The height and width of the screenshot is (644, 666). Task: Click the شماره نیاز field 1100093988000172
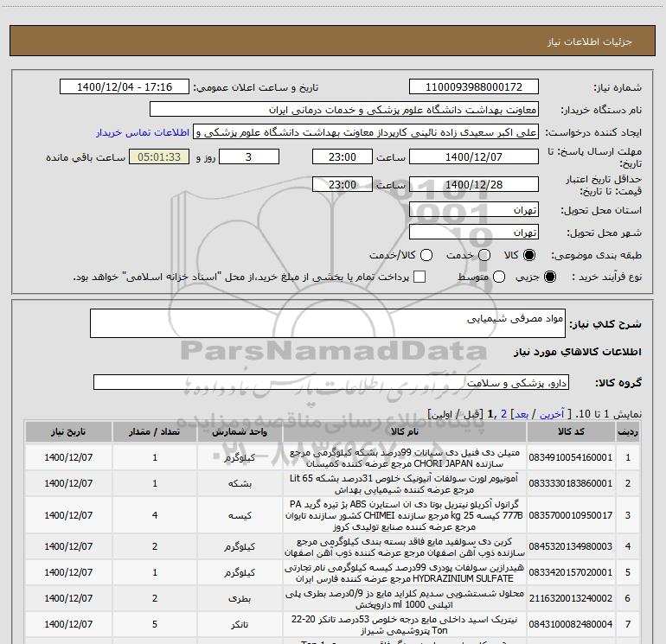[x=474, y=87]
